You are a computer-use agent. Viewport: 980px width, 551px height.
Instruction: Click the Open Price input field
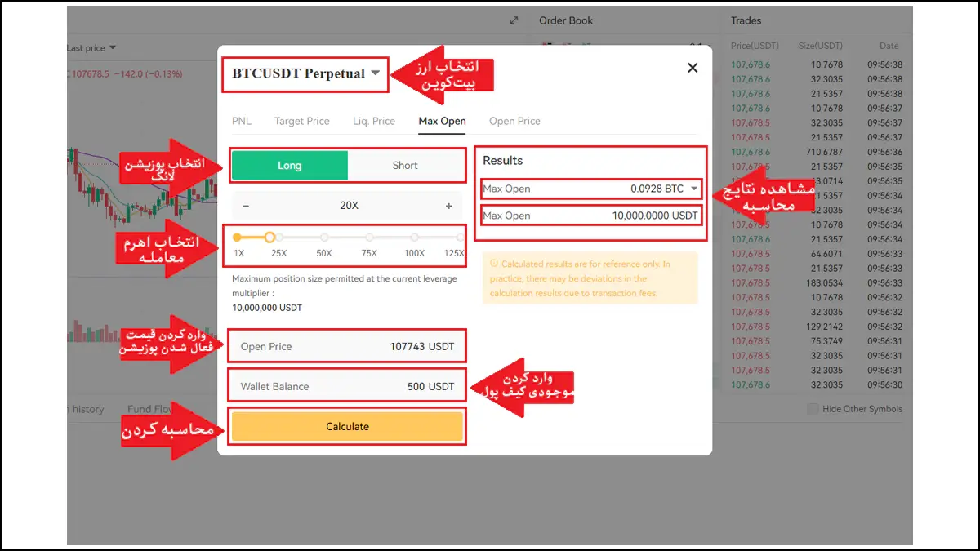(348, 346)
